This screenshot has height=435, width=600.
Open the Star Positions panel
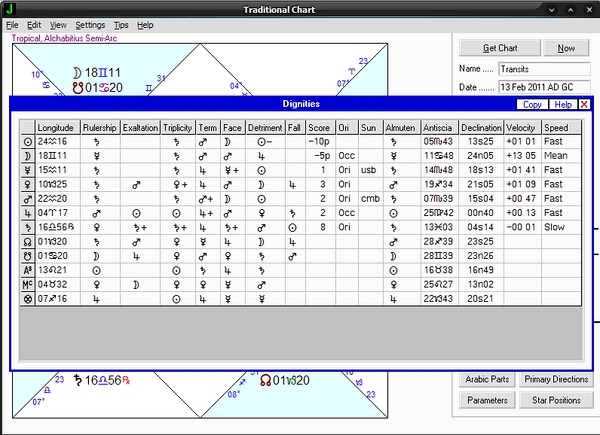pos(557,400)
